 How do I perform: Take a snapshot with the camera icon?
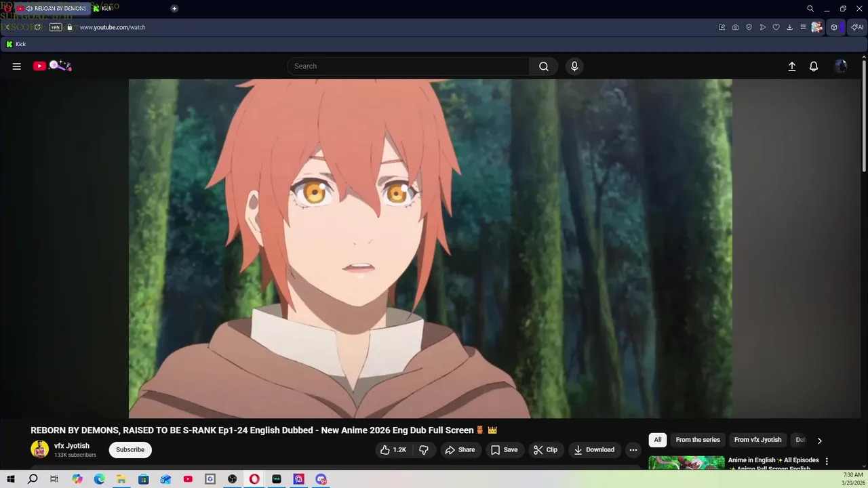click(736, 27)
